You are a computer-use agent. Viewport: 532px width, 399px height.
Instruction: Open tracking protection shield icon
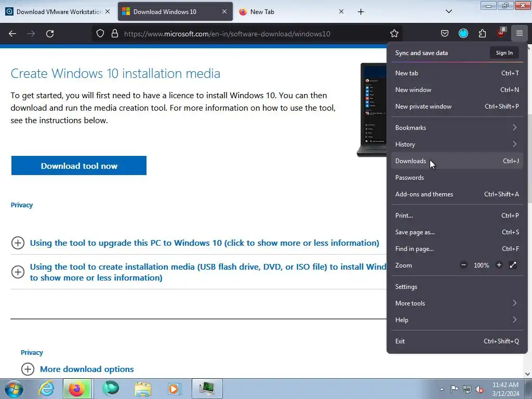click(100, 34)
